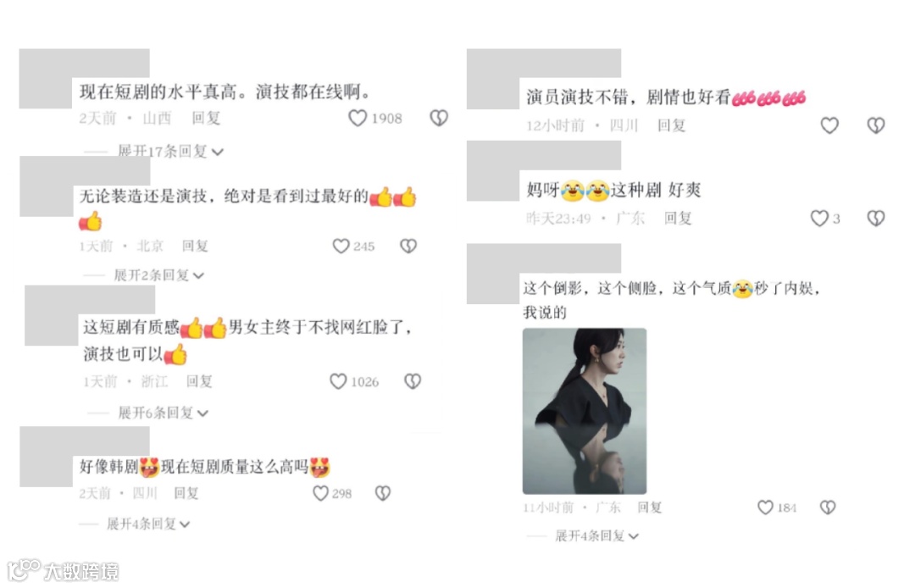Dislike the Shanxi comment with broken heart
The image size is (915, 588).
[x=439, y=119]
